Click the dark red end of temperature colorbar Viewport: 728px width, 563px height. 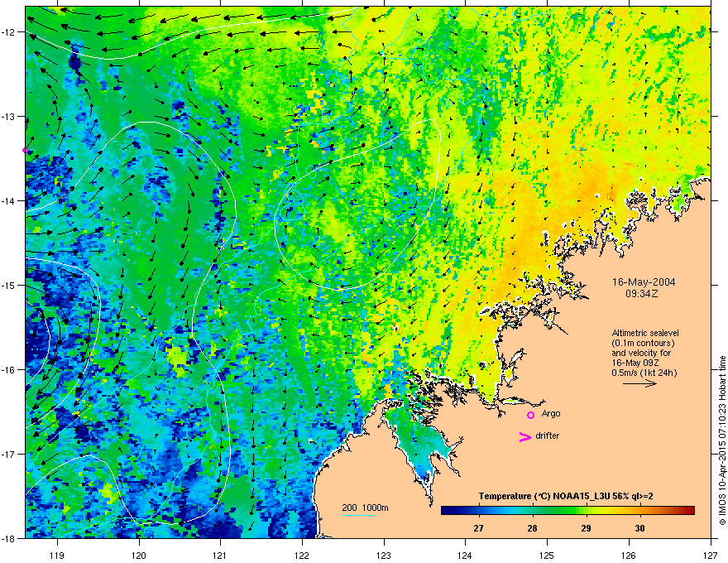[x=689, y=511]
